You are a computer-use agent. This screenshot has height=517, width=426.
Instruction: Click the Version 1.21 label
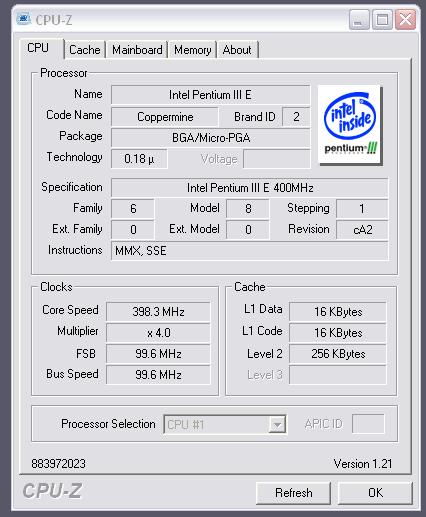tap(363, 464)
